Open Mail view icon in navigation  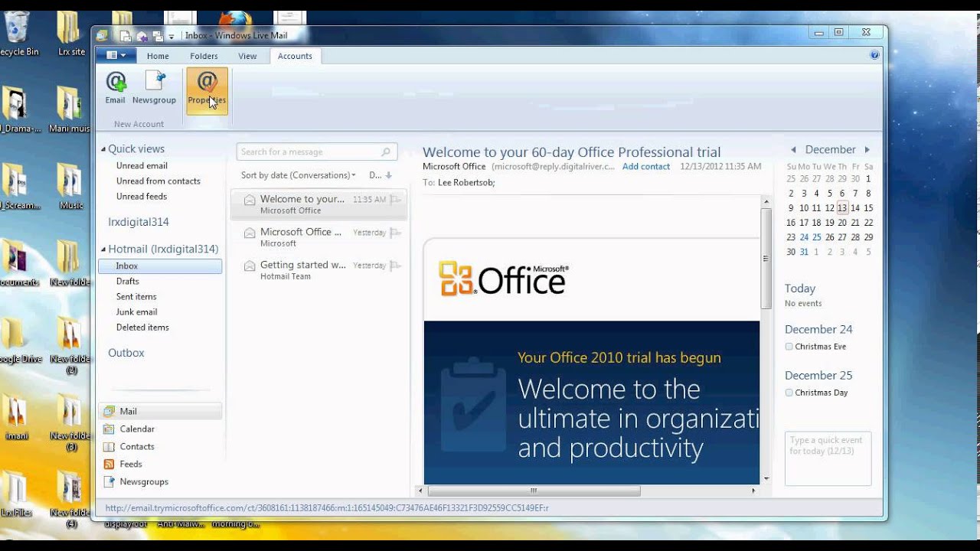(x=109, y=411)
